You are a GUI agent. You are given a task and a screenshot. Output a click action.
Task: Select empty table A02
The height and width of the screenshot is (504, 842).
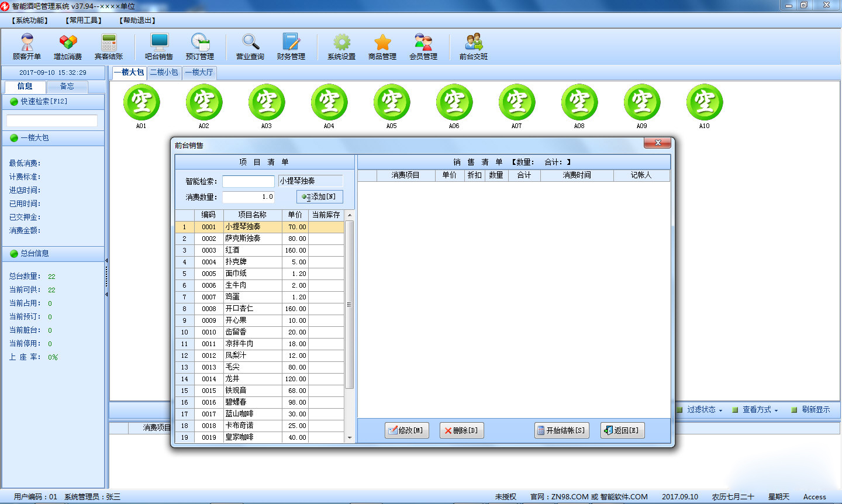point(204,103)
